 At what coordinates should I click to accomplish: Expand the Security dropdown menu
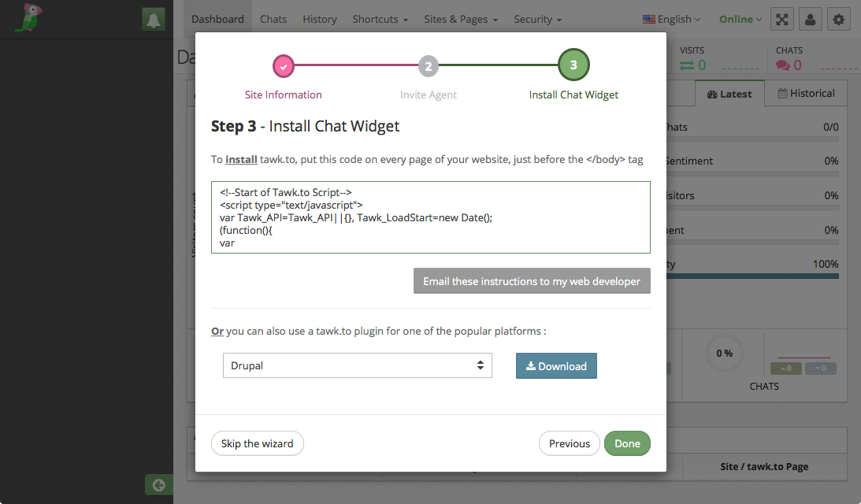[x=537, y=19]
